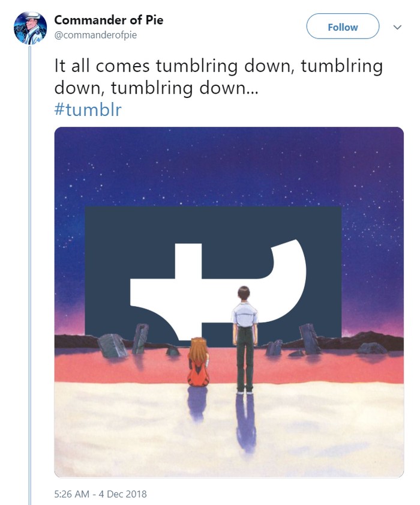The height and width of the screenshot is (505, 420).
Task: Click the low dark stone at far right
Action: (x=372, y=348)
